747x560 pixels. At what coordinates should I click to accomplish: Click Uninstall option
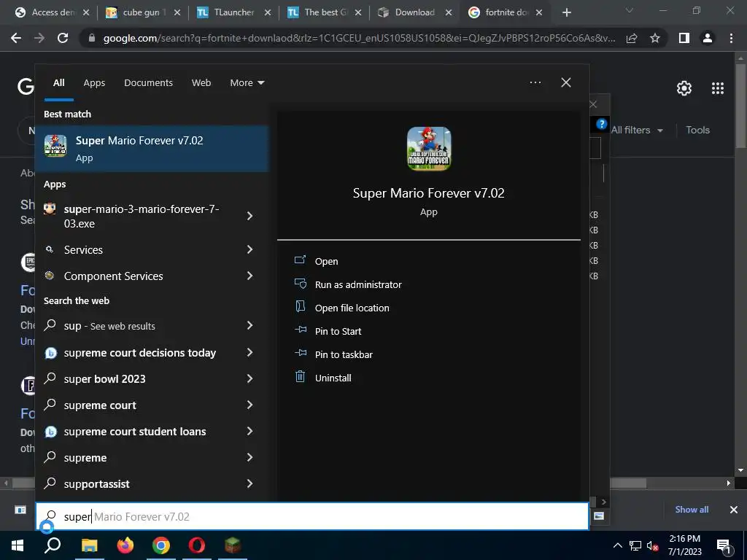tap(333, 378)
